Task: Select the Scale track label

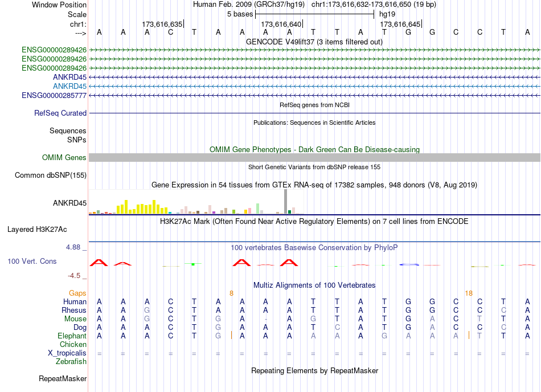Action: tap(77, 14)
